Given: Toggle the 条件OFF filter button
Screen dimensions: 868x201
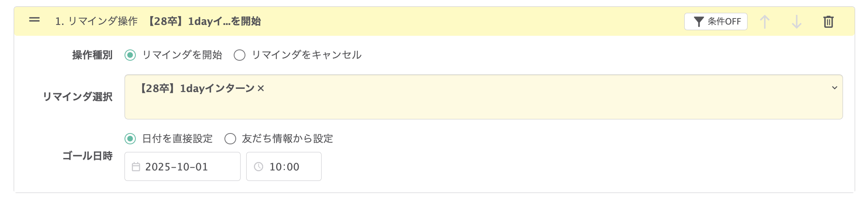Looking at the screenshot, I should (715, 22).
